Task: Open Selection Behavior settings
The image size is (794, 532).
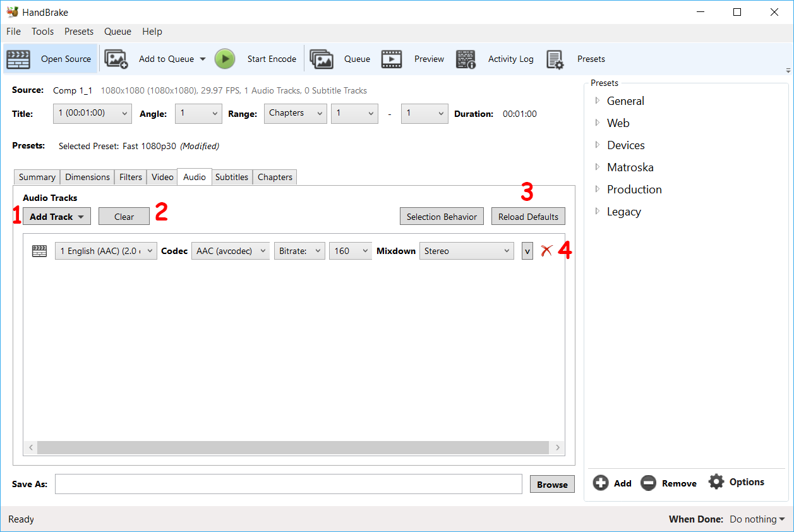Action: [x=442, y=217]
